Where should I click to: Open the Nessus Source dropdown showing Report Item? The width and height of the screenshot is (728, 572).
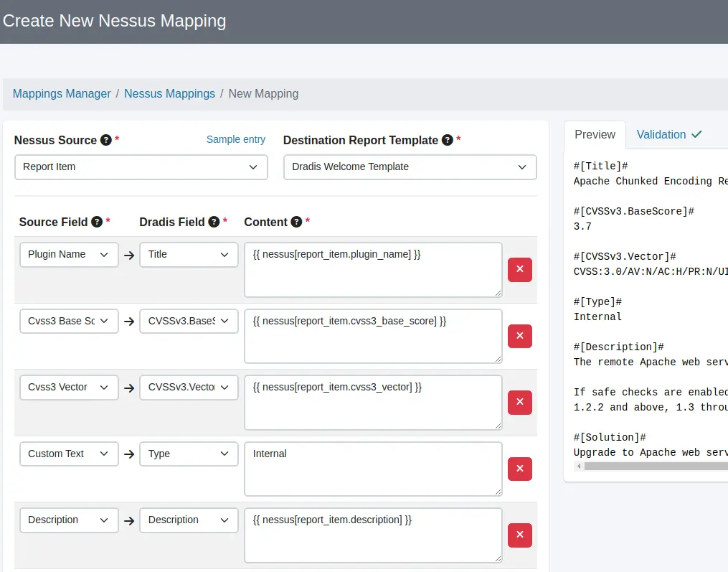[x=141, y=167]
